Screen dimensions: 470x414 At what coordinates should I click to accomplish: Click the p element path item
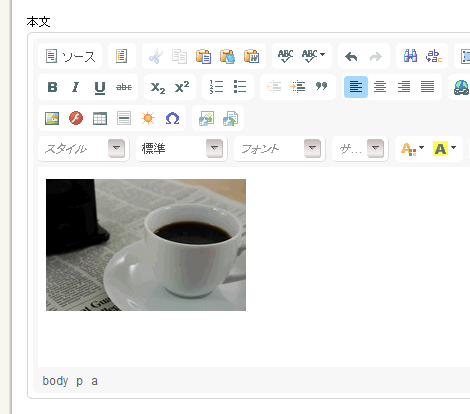79,381
